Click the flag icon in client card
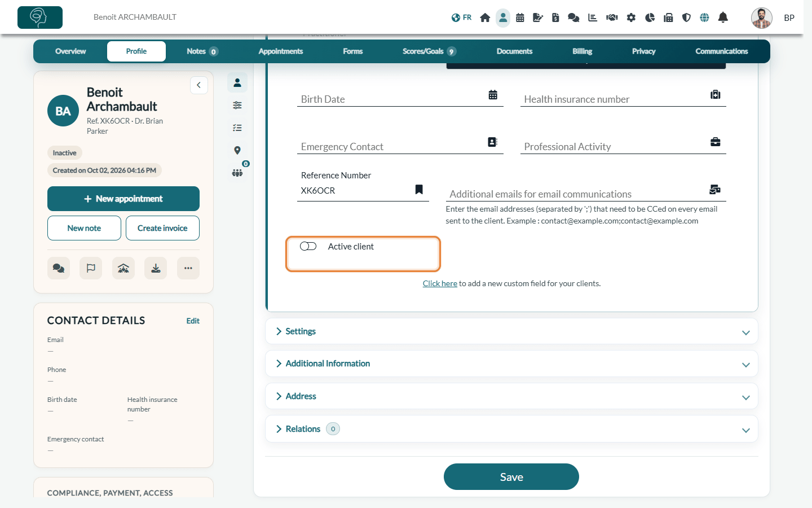This screenshot has width=812, height=508. [91, 268]
